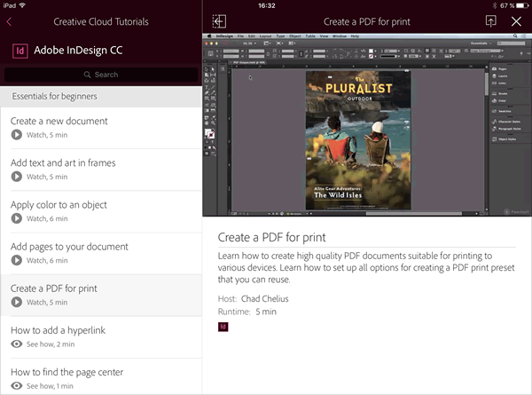
Task: Open the Add text and art in frames tutorial
Action: [x=63, y=163]
